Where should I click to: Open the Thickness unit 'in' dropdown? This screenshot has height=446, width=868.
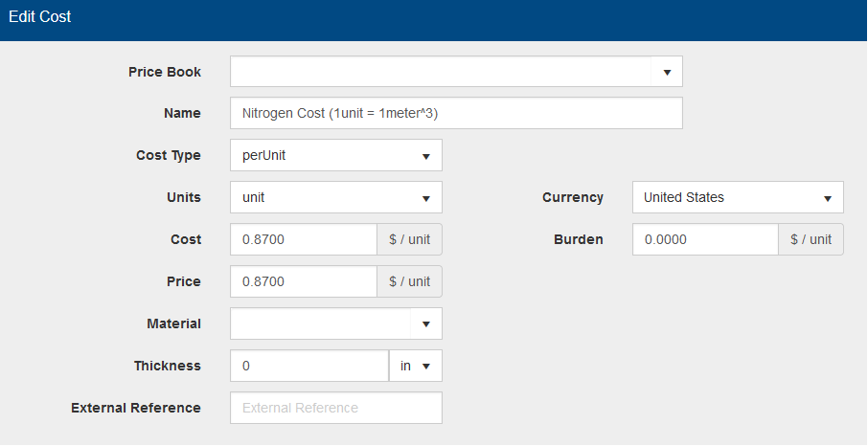pyautogui.click(x=416, y=366)
